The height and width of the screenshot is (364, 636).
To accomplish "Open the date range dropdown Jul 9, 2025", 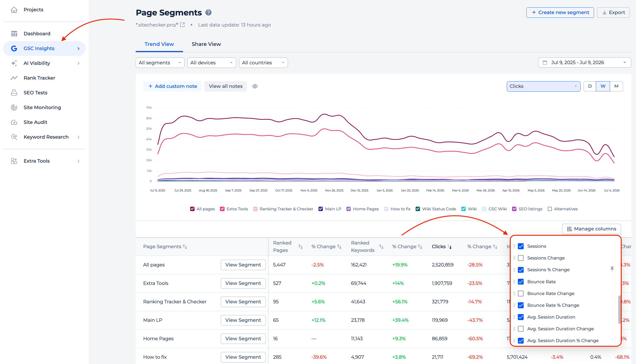I will pyautogui.click(x=585, y=63).
